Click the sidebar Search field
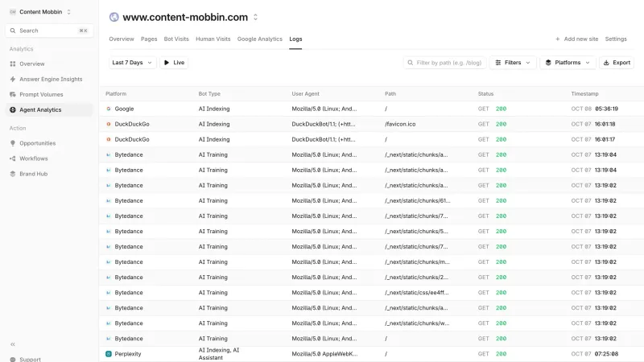Image resolution: width=644 pixels, height=362 pixels. pos(49,31)
